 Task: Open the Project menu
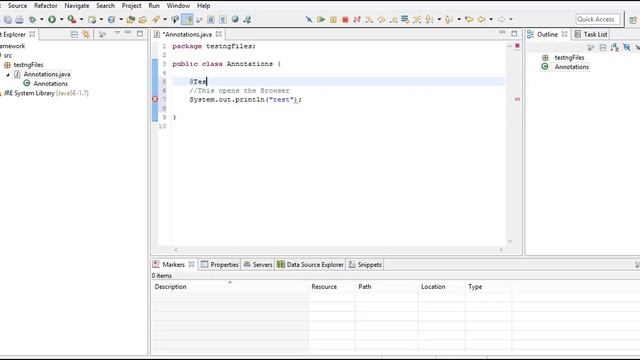[x=131, y=6]
